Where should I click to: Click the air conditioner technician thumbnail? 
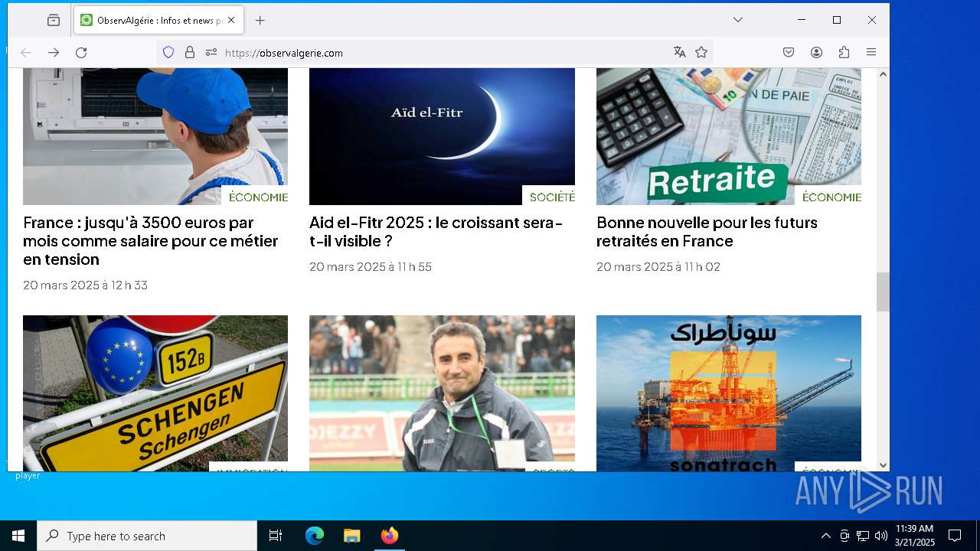155,136
